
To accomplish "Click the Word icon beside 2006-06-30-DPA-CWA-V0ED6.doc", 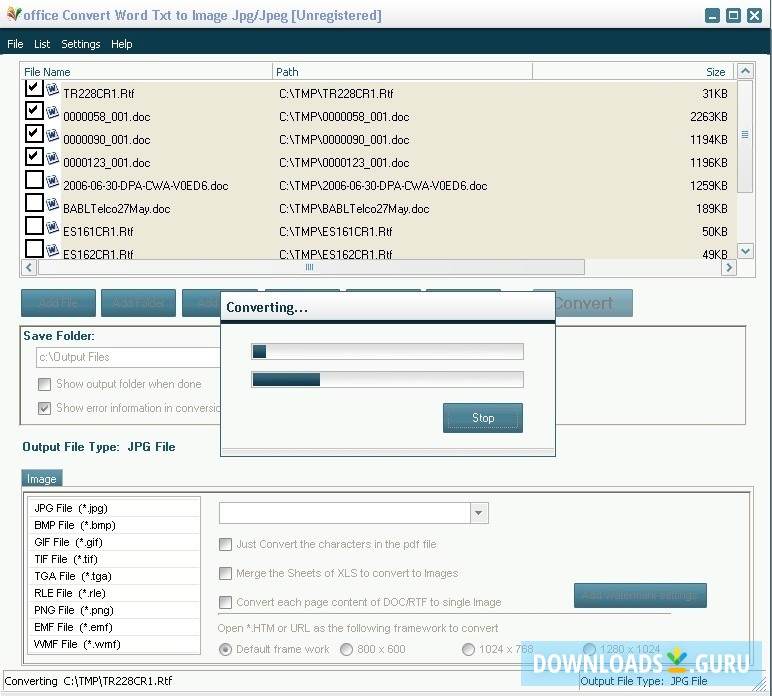I will (x=52, y=181).
